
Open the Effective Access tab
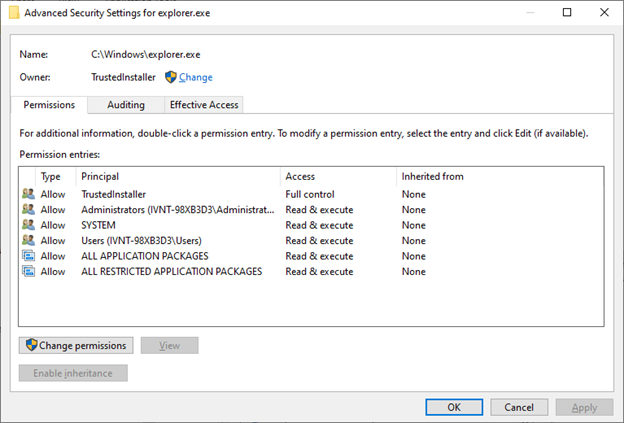[x=204, y=105]
